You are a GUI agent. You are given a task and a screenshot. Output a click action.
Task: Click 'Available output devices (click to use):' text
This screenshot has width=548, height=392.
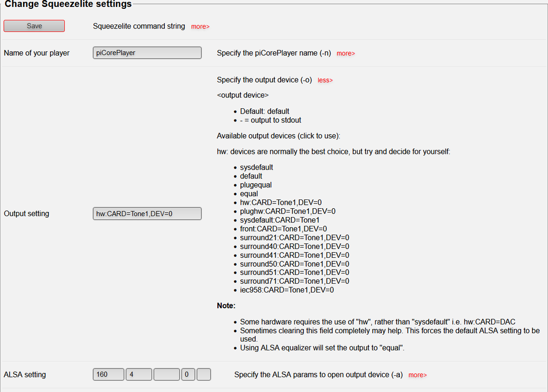[279, 136]
